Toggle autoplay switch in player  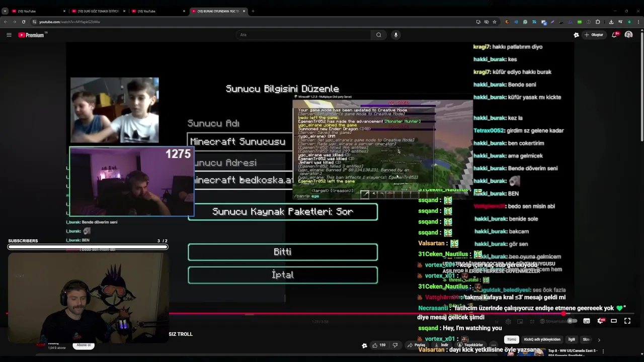pyautogui.click(x=572, y=321)
